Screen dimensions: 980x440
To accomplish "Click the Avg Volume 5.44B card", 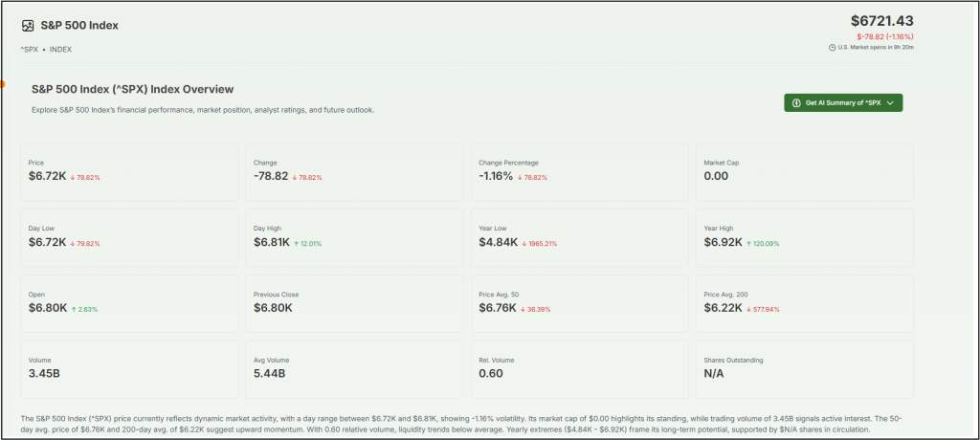I will (353, 369).
